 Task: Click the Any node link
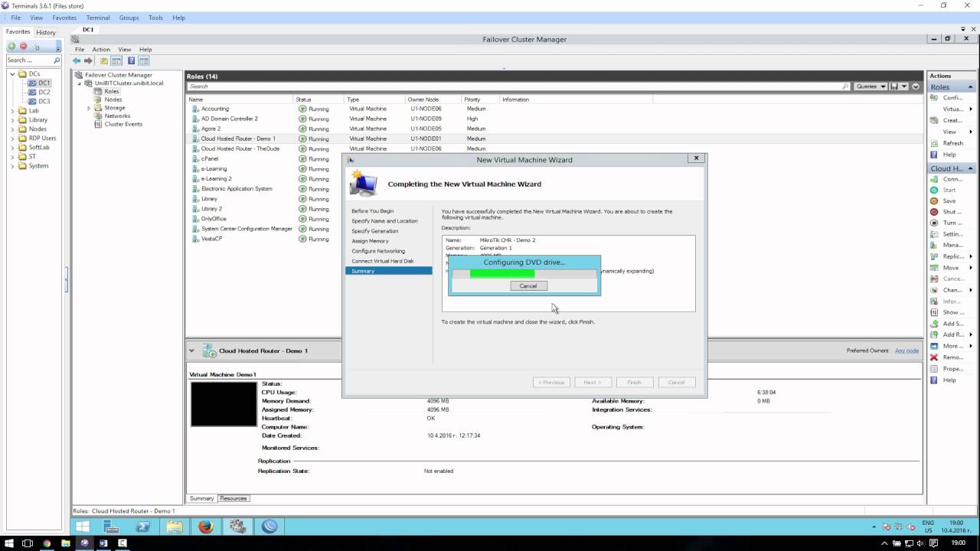point(906,350)
